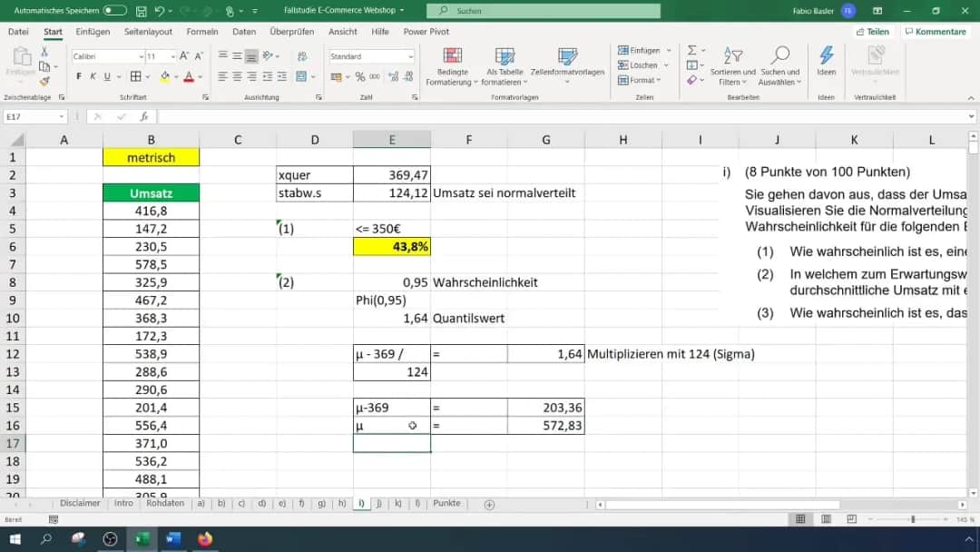This screenshot has height=552, width=980.
Task: Open the fill color dropdown arrow
Action: point(175,76)
